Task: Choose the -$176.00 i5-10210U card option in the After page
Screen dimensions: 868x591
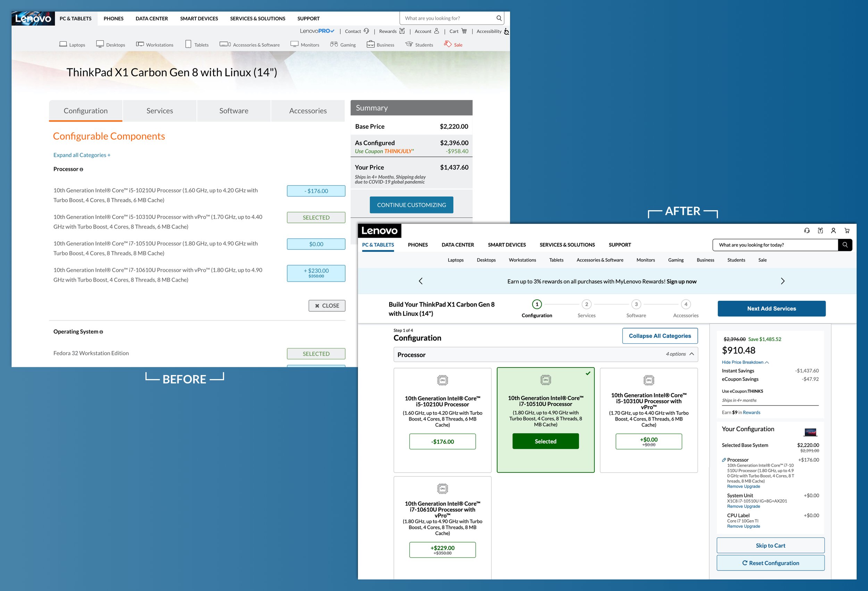Action: pyautogui.click(x=443, y=442)
